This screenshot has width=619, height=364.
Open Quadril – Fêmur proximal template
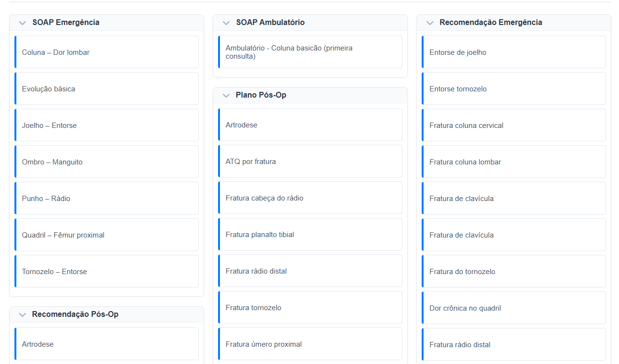(106, 235)
